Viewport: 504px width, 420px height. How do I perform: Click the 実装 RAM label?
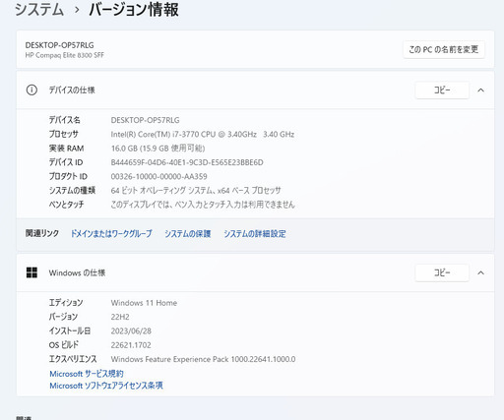tap(66, 149)
